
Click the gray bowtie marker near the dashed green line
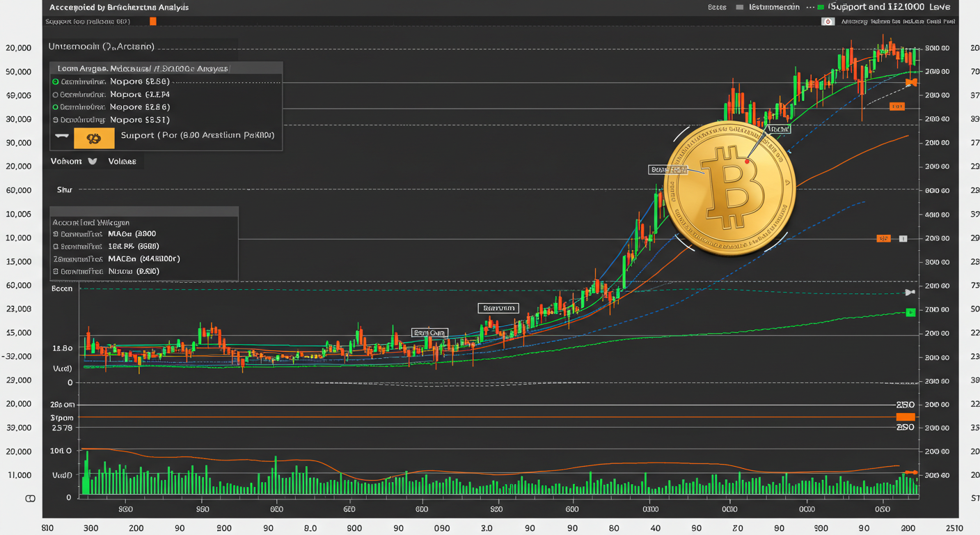909,293
